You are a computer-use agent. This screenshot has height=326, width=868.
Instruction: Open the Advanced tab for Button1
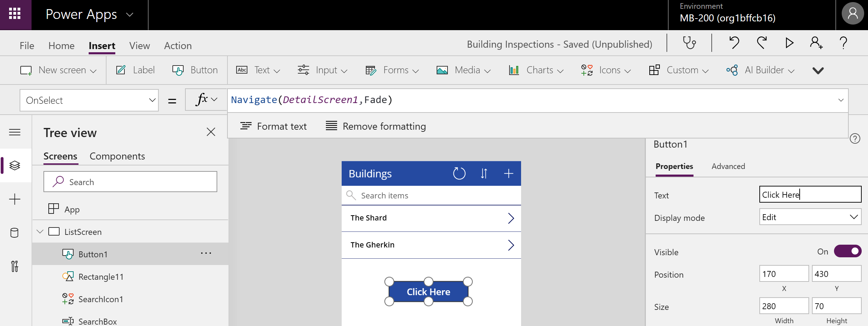728,166
